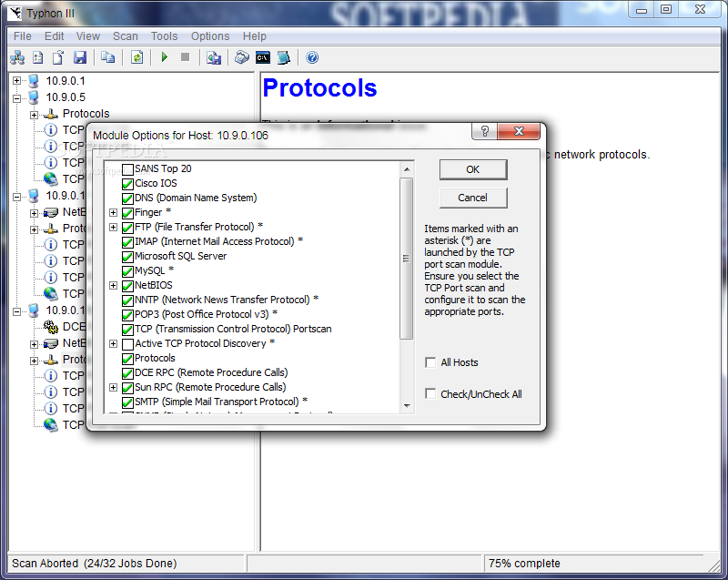Toggle the Check/UnCheck All checkbox

[x=430, y=393]
